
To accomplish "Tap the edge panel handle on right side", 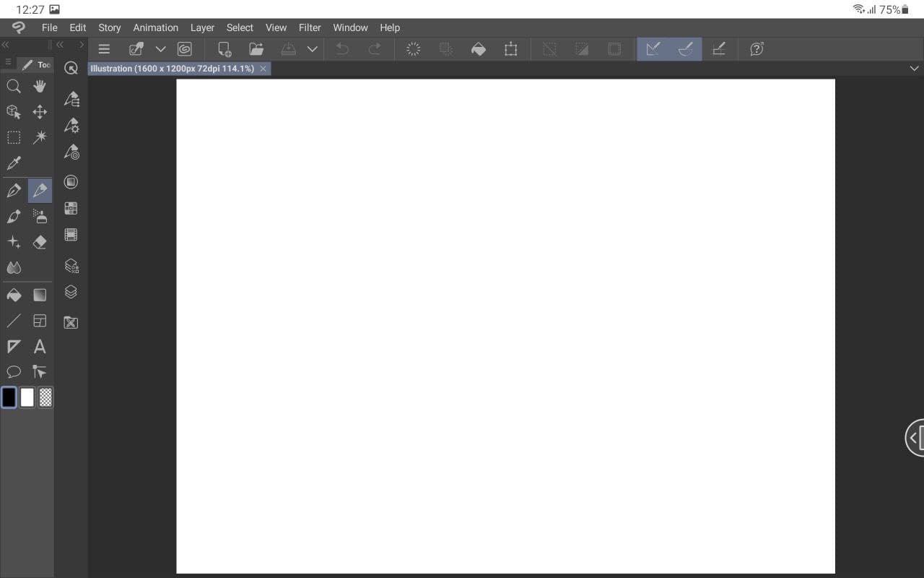I will (915, 437).
